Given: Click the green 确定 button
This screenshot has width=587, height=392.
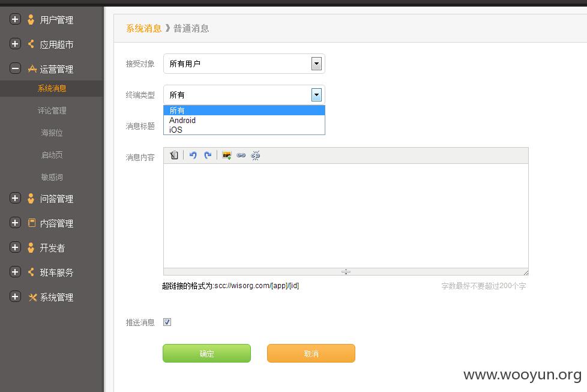Looking at the screenshot, I should pyautogui.click(x=206, y=354).
